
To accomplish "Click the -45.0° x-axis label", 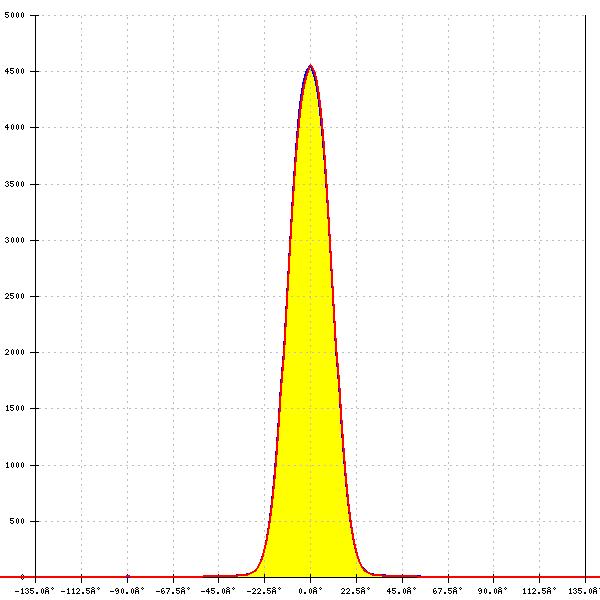I will click(x=219, y=591).
